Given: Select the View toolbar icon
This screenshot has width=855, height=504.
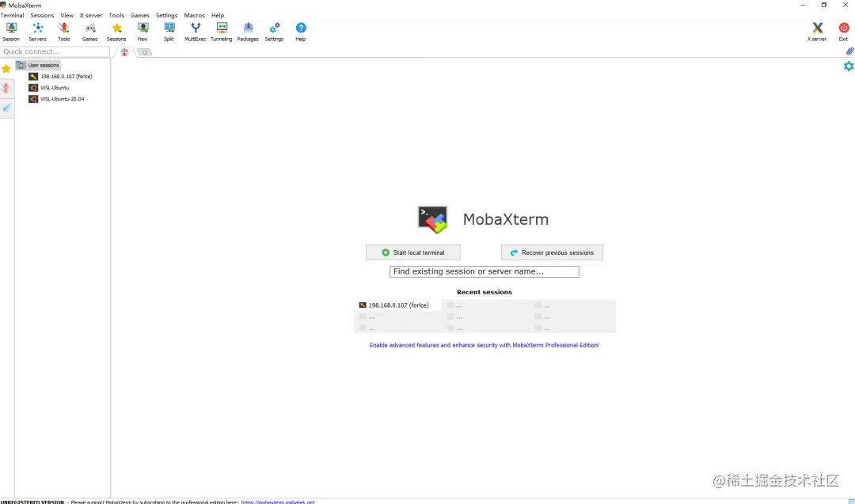Looking at the screenshot, I should (x=142, y=32).
